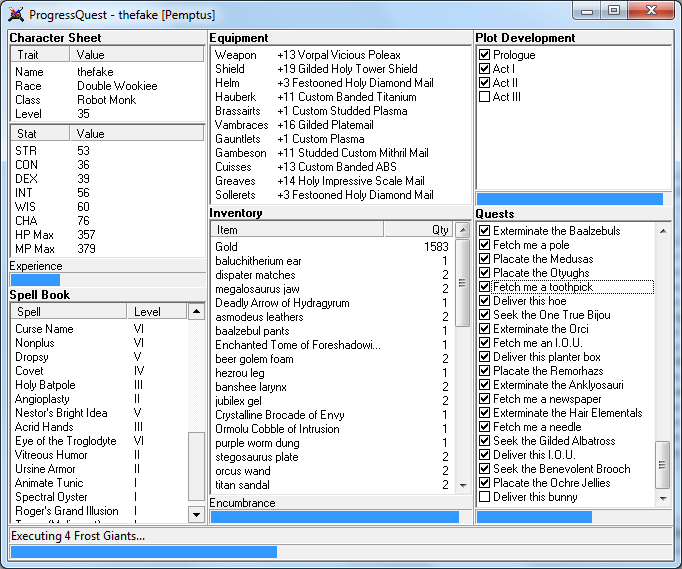
Task: Toggle the Act II checkbox
Action: 484,83
